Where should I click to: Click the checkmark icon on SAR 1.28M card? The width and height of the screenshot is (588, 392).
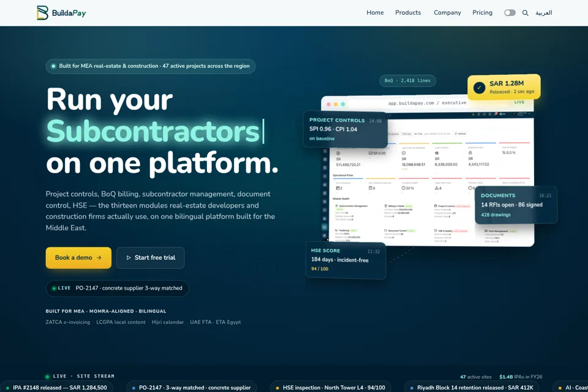point(479,88)
